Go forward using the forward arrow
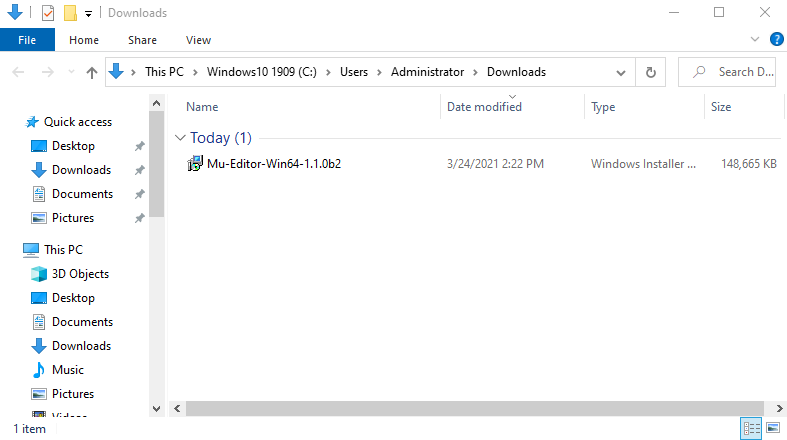The width and height of the screenshot is (787, 440). point(48,72)
